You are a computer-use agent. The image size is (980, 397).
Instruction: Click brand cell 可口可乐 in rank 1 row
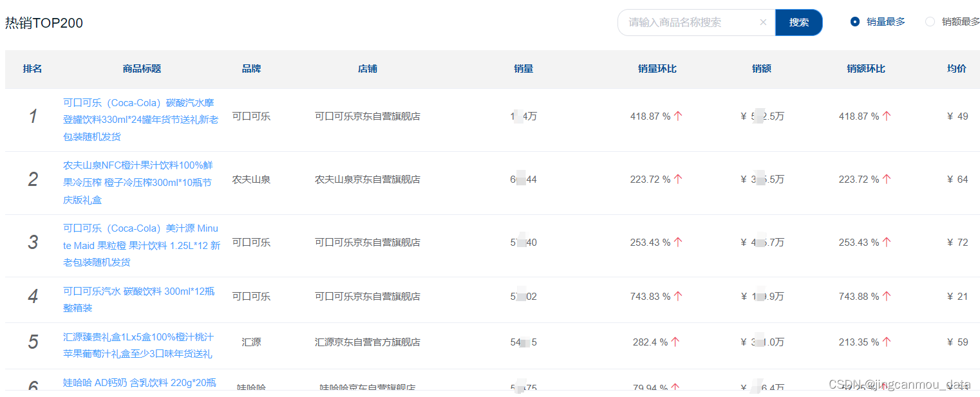pos(251,116)
